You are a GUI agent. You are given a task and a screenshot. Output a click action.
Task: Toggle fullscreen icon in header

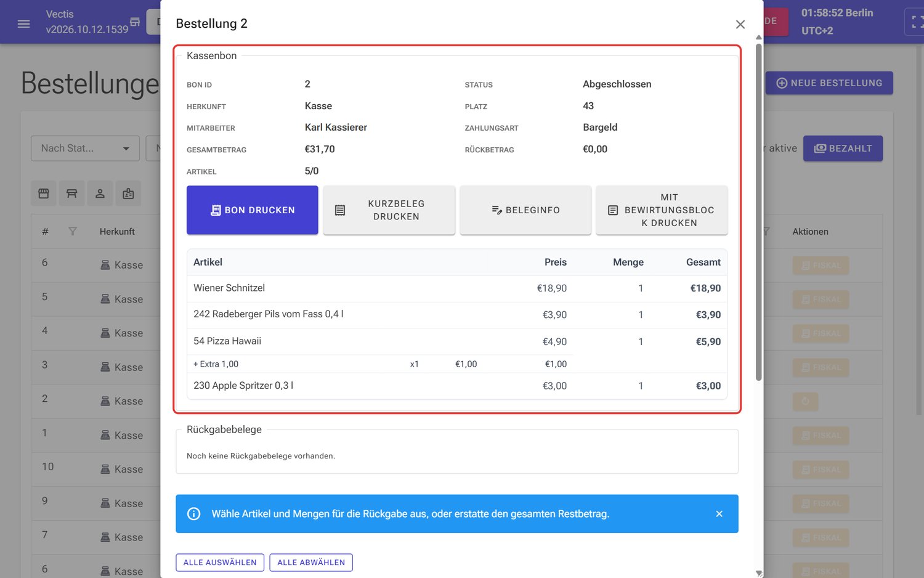click(916, 22)
